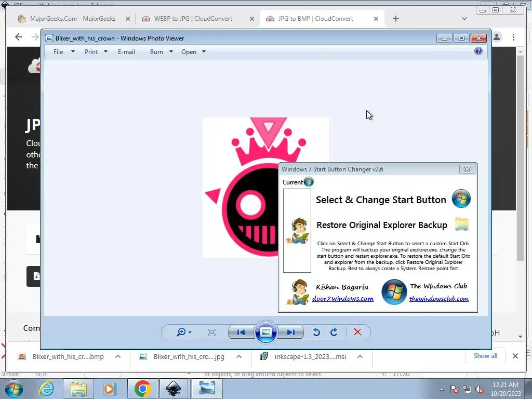Image resolution: width=532 pixels, height=399 pixels.
Task: Click the network tray icon
Action: click(467, 389)
